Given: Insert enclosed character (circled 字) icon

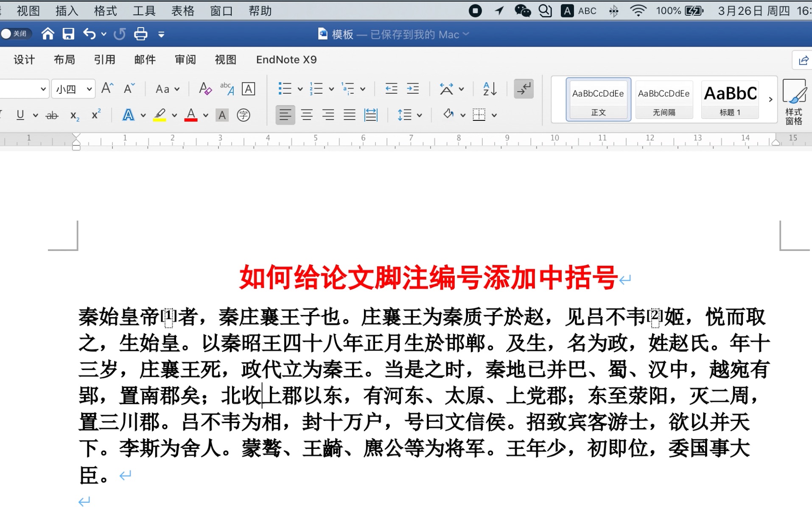Looking at the screenshot, I should click(244, 115).
